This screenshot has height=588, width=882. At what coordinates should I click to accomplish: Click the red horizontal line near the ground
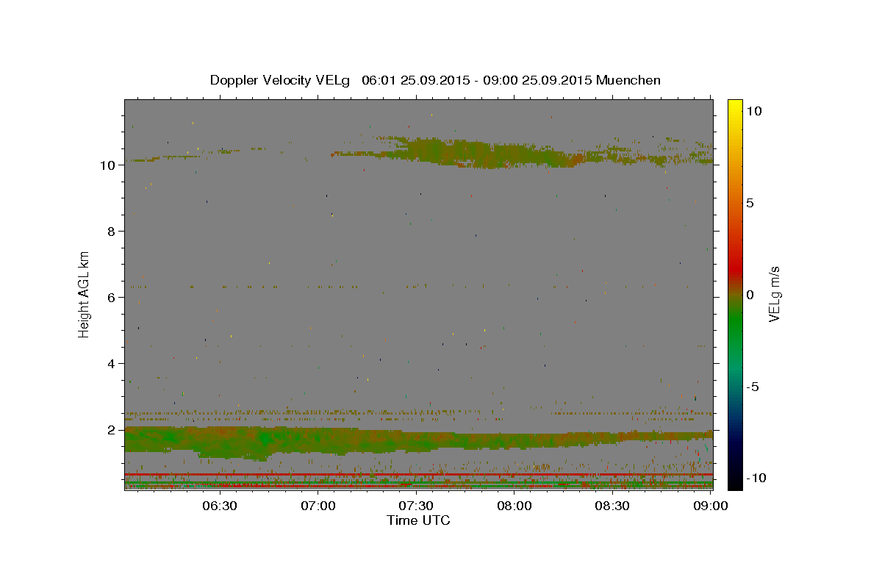click(x=418, y=475)
